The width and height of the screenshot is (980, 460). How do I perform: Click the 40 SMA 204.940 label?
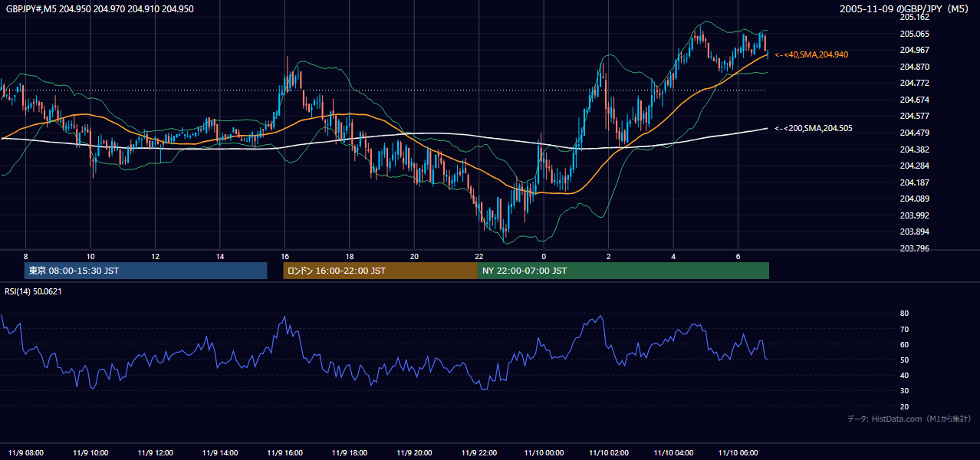pyautogui.click(x=811, y=55)
